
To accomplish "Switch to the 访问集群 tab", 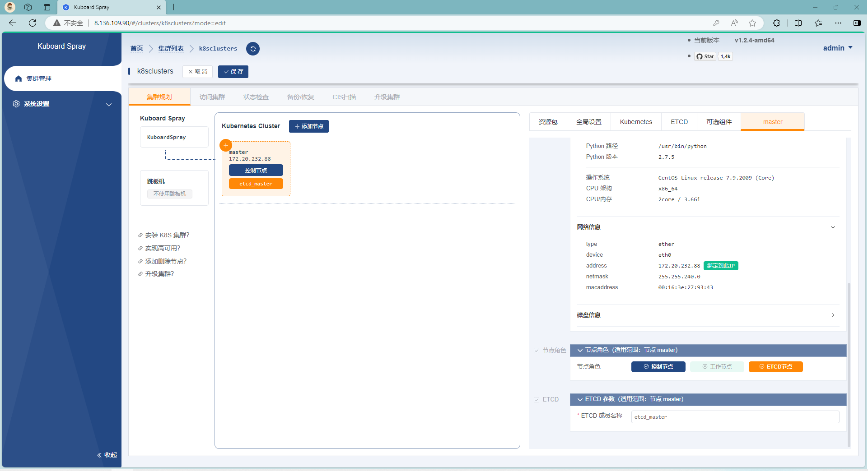I will [212, 97].
